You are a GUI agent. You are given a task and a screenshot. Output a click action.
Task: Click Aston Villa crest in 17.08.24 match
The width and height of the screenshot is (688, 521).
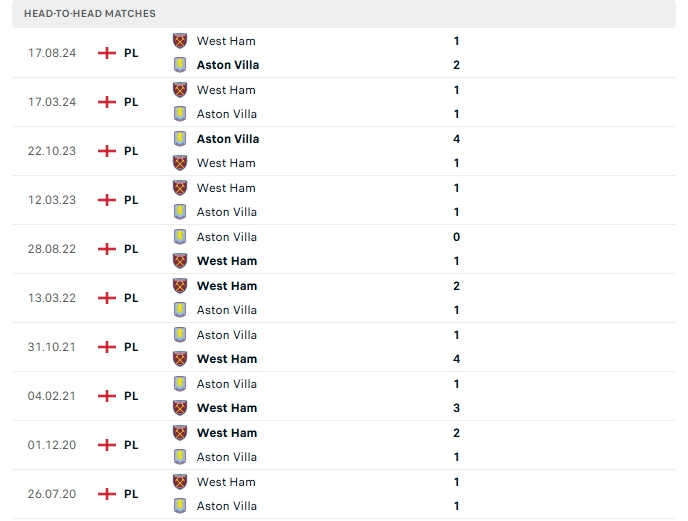click(x=180, y=65)
